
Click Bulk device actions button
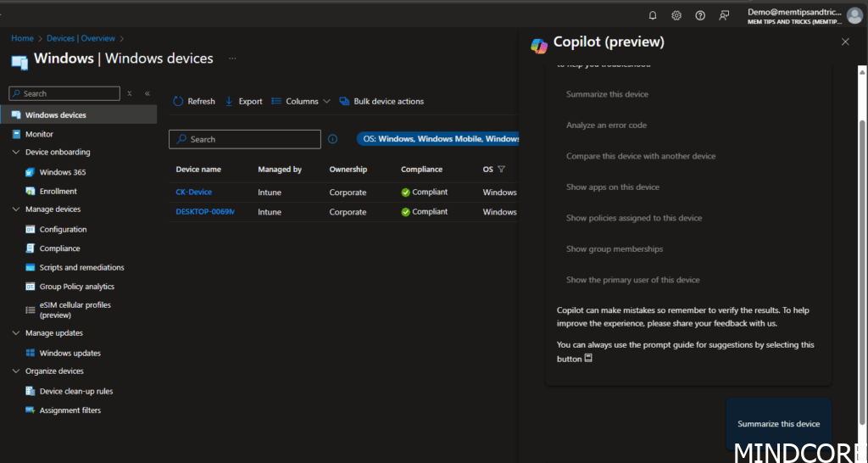point(382,102)
